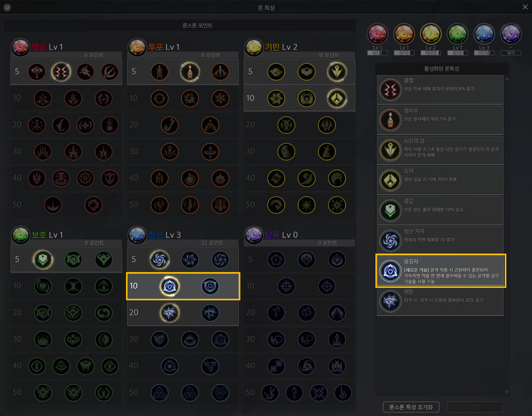The height and width of the screenshot is (416, 532).
Task: Click the 도약 rune in 기민 tier 10
Action: 337,98
